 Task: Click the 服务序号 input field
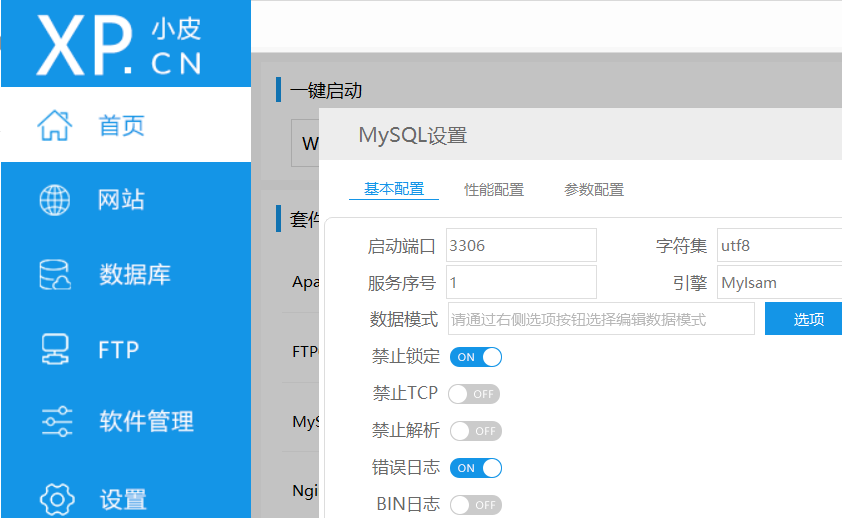(x=521, y=282)
